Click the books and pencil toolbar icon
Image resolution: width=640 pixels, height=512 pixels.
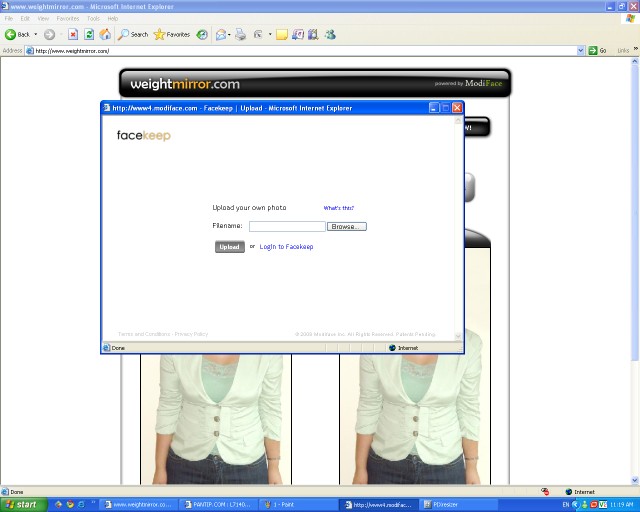click(313, 35)
